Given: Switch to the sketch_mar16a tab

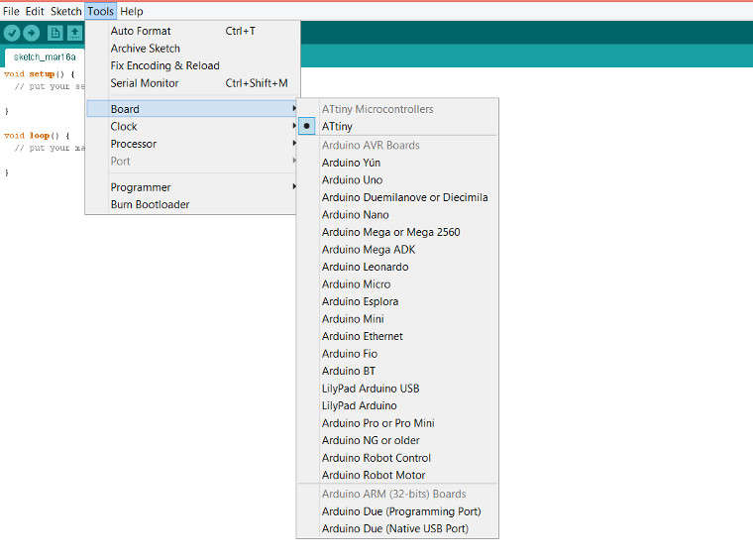Looking at the screenshot, I should pyautogui.click(x=45, y=57).
